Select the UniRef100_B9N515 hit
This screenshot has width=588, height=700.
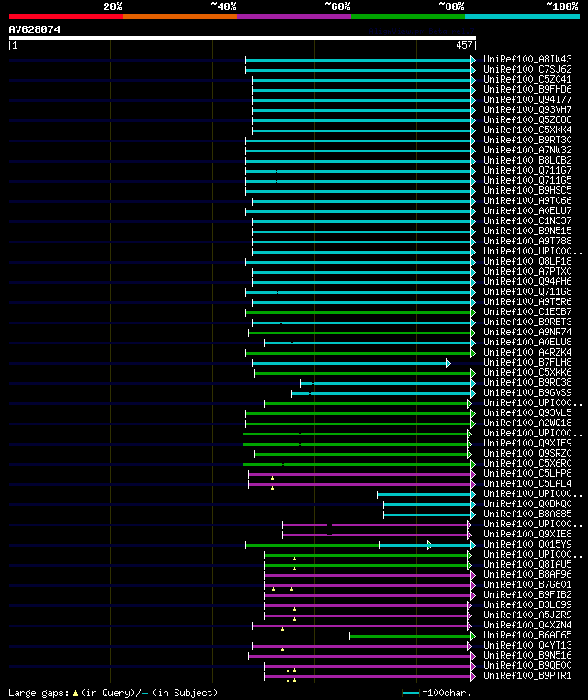(x=527, y=231)
